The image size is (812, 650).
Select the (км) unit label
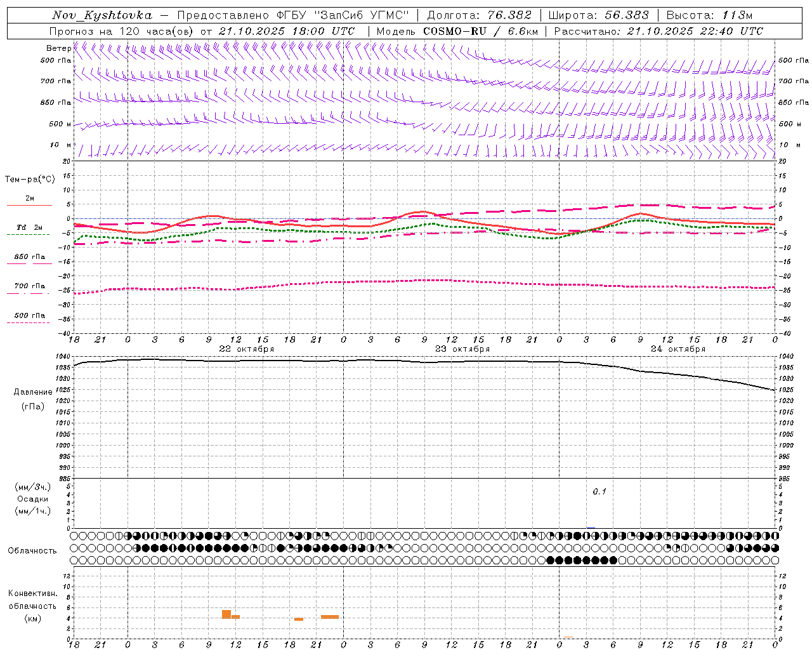pos(32,618)
